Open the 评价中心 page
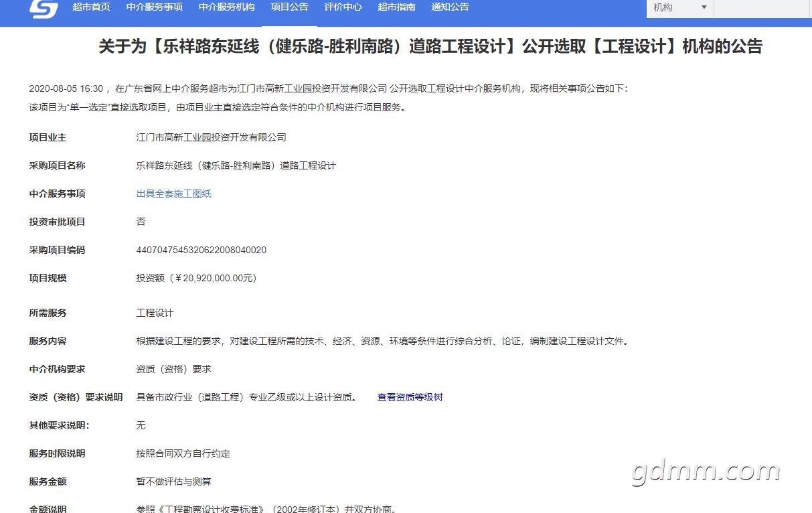This screenshot has height=513, width=812. 343,7
